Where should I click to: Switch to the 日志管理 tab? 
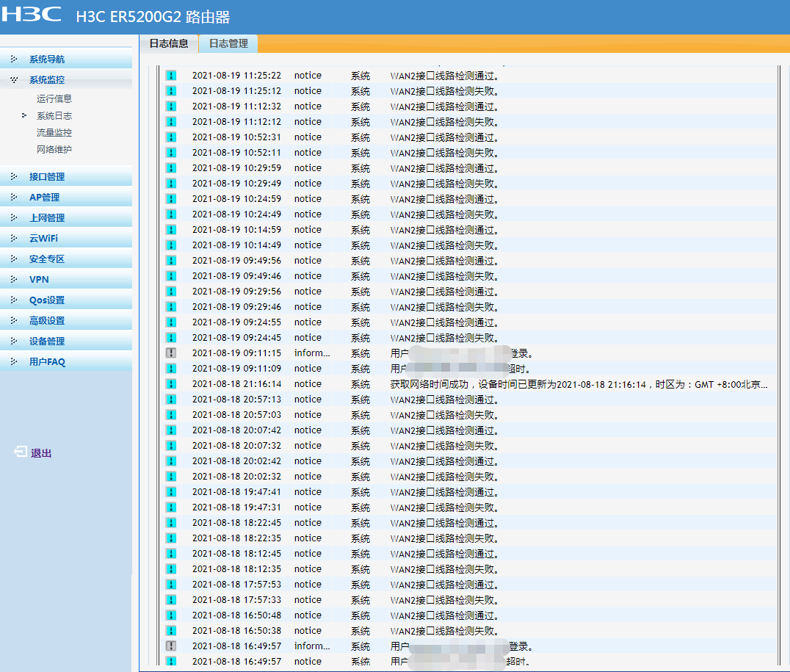pyautogui.click(x=229, y=44)
